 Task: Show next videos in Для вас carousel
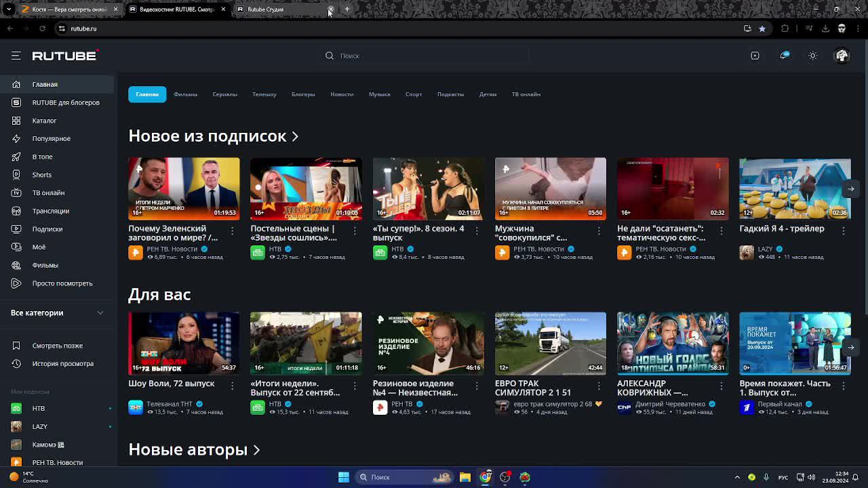(851, 347)
